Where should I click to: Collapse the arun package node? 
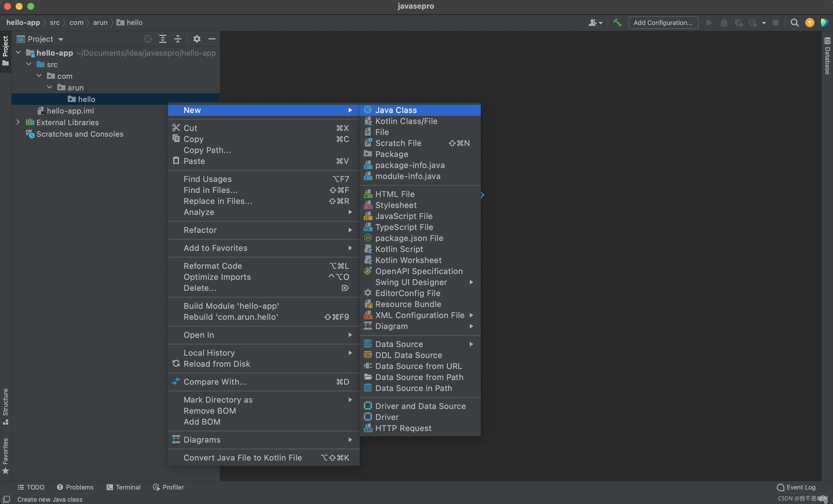click(50, 87)
